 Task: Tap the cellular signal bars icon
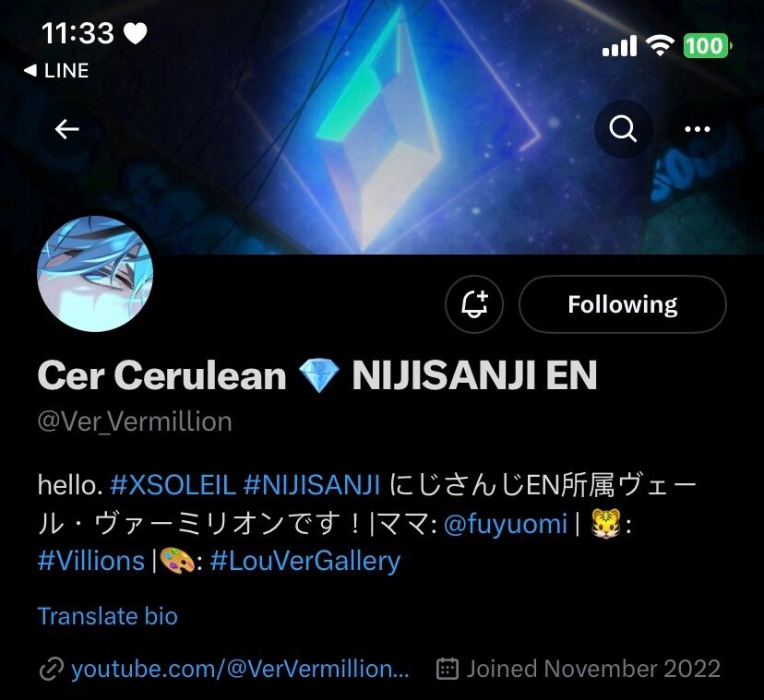tap(619, 46)
